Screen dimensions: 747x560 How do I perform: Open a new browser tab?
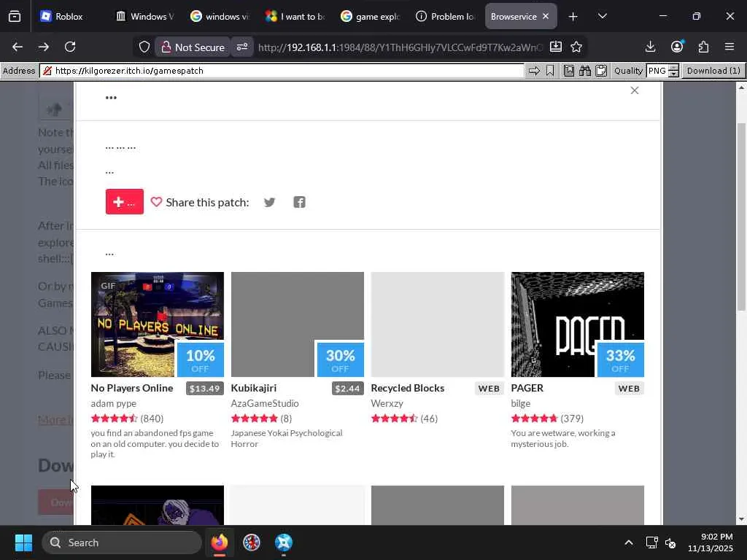(573, 16)
